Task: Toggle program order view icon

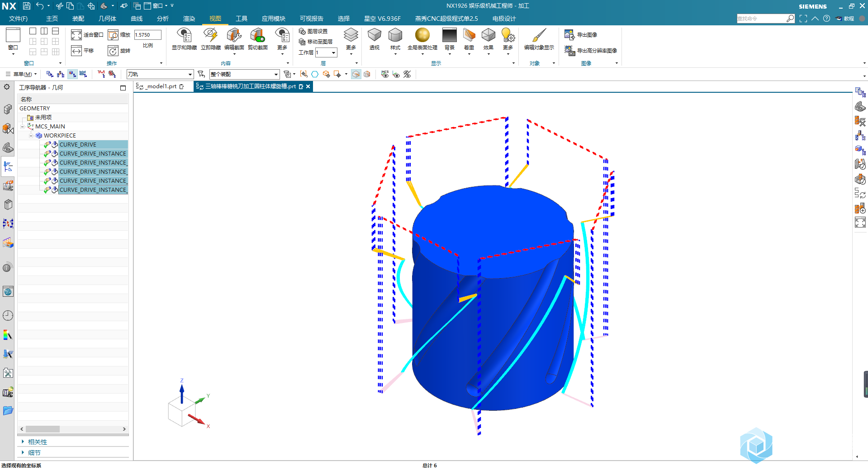Action: [x=50, y=74]
